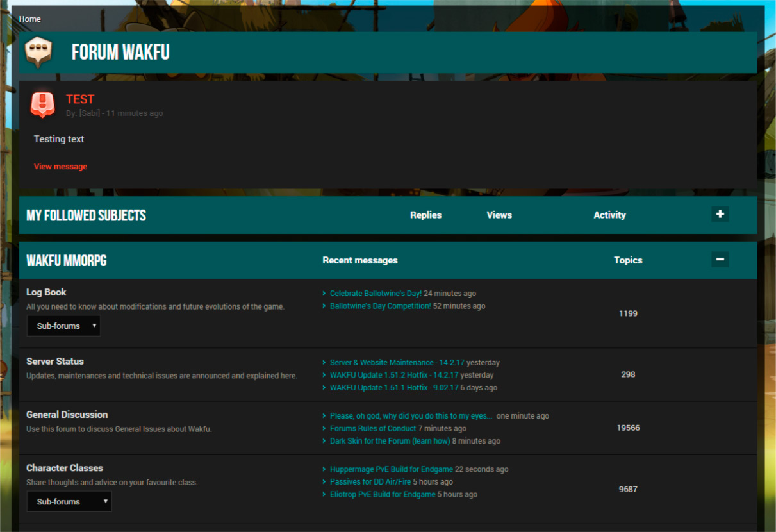Open WAKFU Update 1.51.2 Hotfix thread
This screenshot has height=532, width=776.
[x=394, y=375]
